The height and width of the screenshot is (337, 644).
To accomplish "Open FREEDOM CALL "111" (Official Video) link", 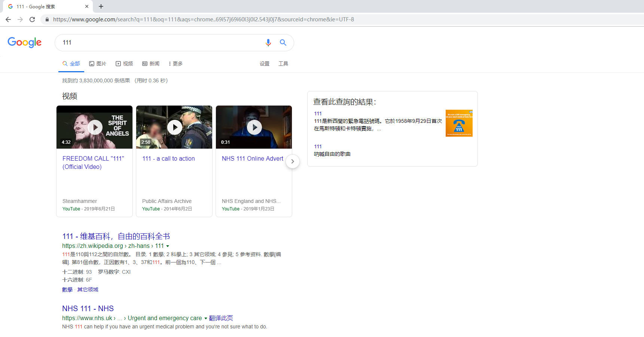I will [93, 163].
